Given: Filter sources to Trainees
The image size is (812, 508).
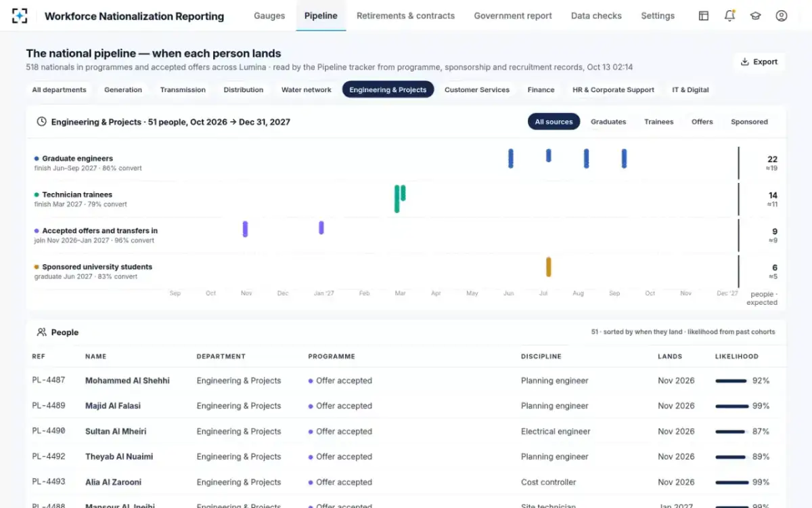Looking at the screenshot, I should 659,122.
